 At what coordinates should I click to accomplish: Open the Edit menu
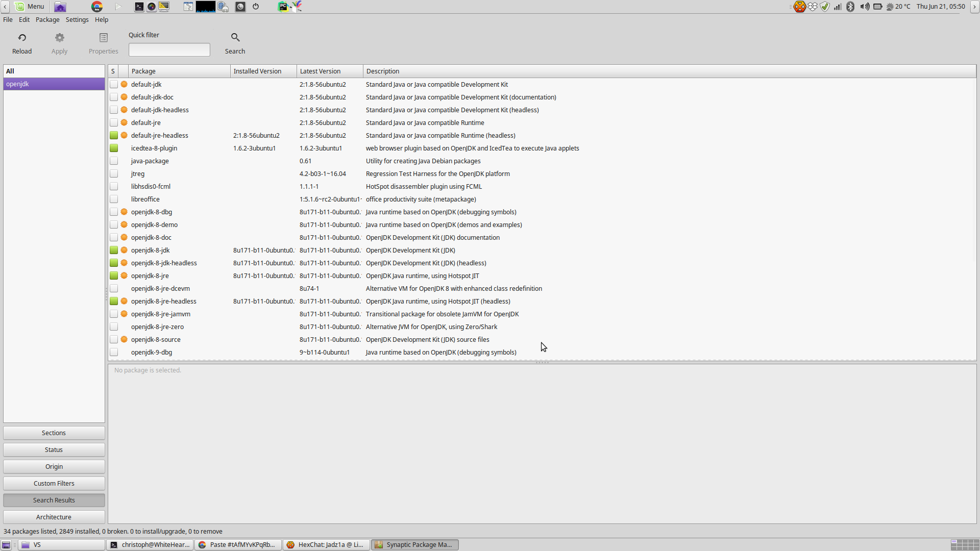point(24,19)
